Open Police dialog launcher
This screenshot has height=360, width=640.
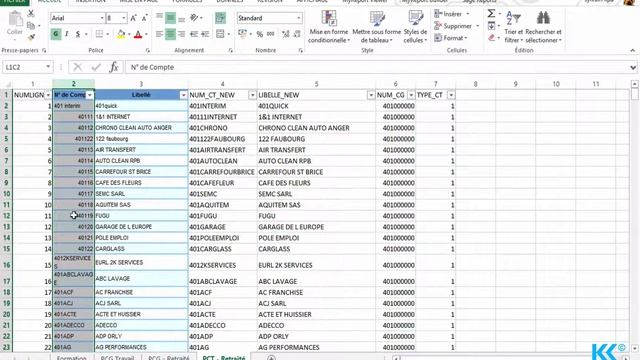point(147,51)
